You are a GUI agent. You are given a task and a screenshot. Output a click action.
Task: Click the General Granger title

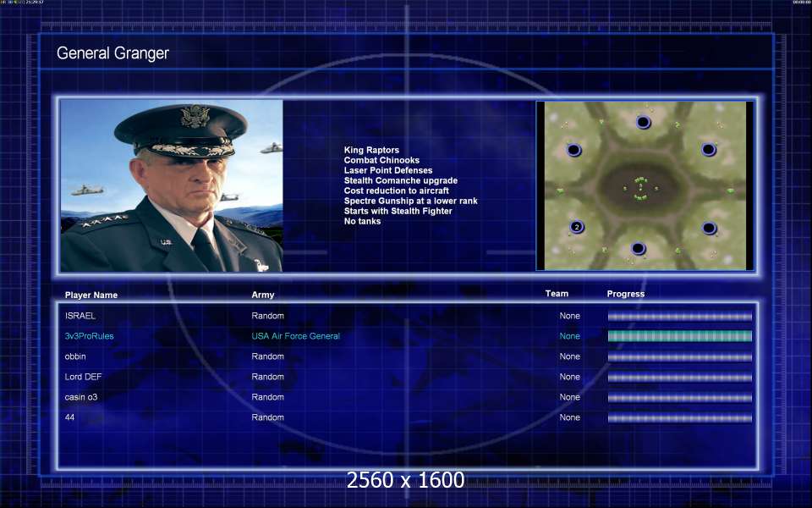tap(112, 53)
